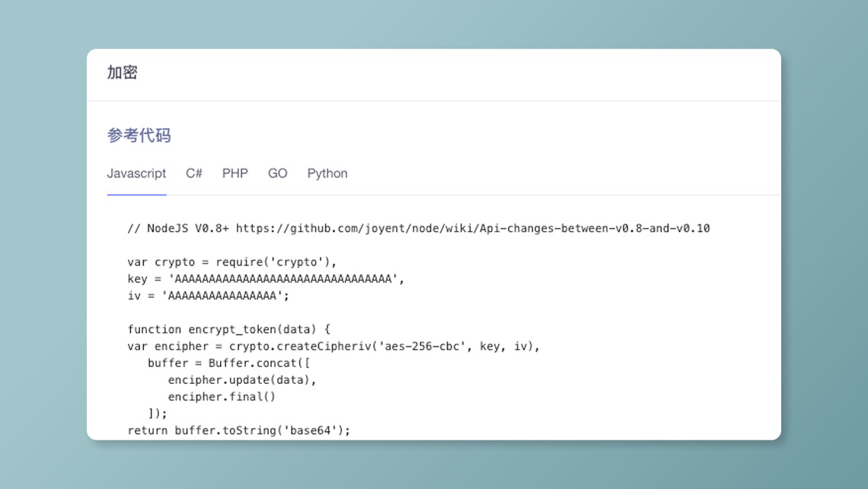Click the closing ]); bracket line
868x489 pixels.
(x=157, y=414)
